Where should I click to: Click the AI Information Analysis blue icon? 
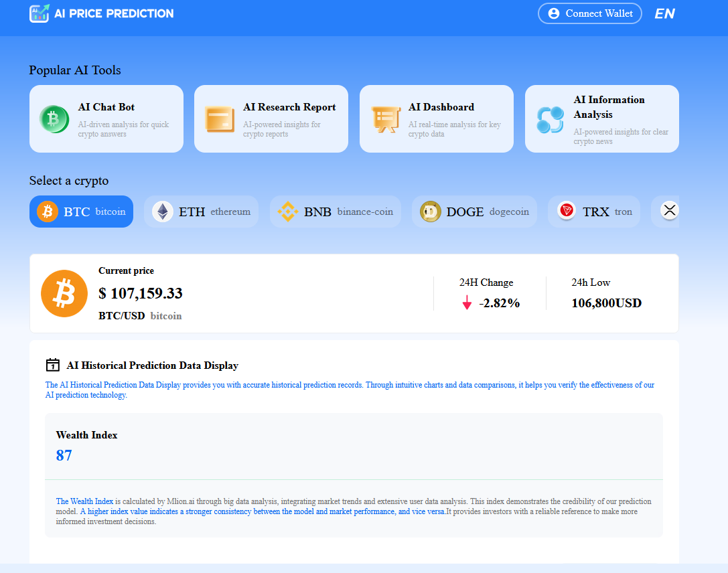point(550,119)
